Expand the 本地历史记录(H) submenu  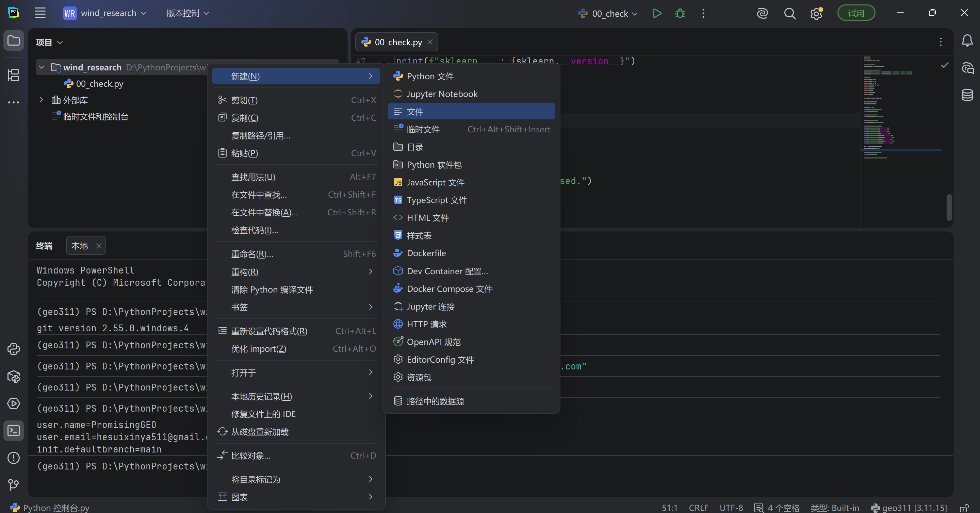pos(297,396)
